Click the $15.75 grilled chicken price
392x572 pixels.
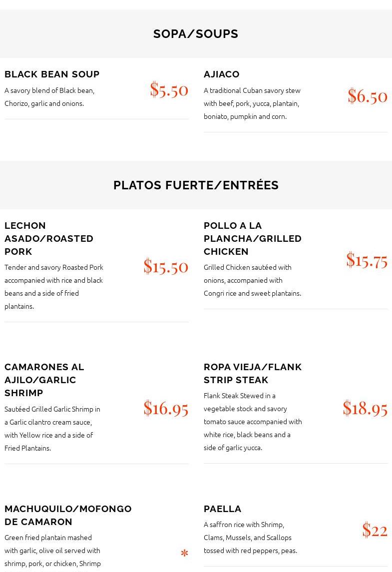[x=367, y=260]
